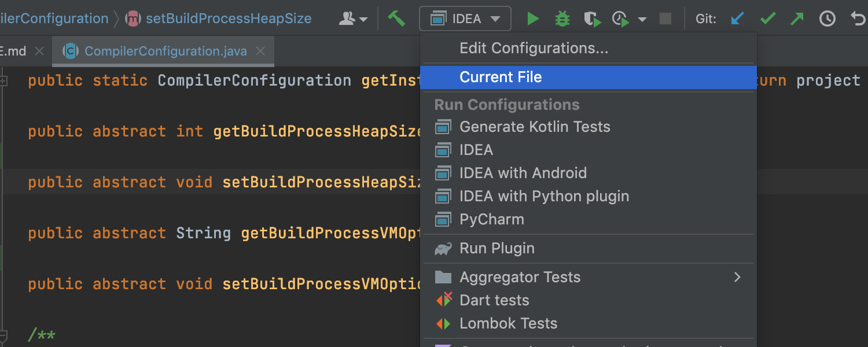
Task: Click the Profiler run icon
Action: coord(621,19)
